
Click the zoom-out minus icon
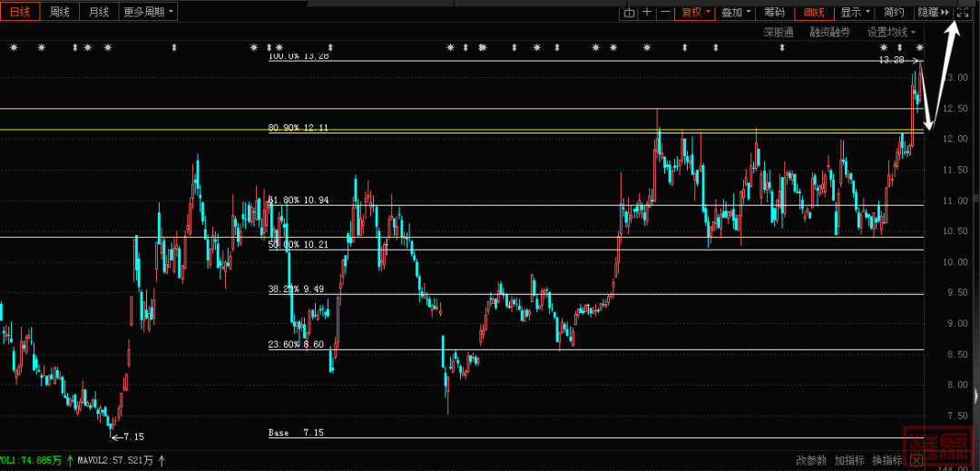click(665, 12)
